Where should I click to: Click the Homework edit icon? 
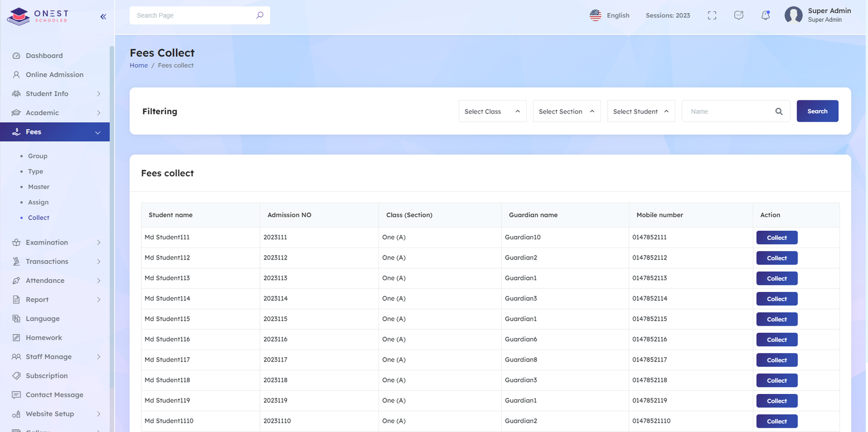(x=16, y=338)
